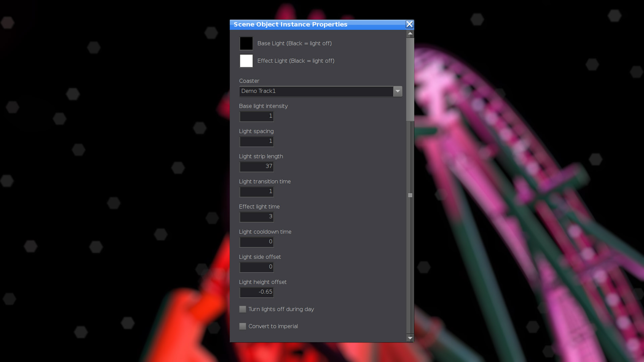Open the Base Light color swatch
Viewport: 644px width, 362px height.
[x=246, y=44]
